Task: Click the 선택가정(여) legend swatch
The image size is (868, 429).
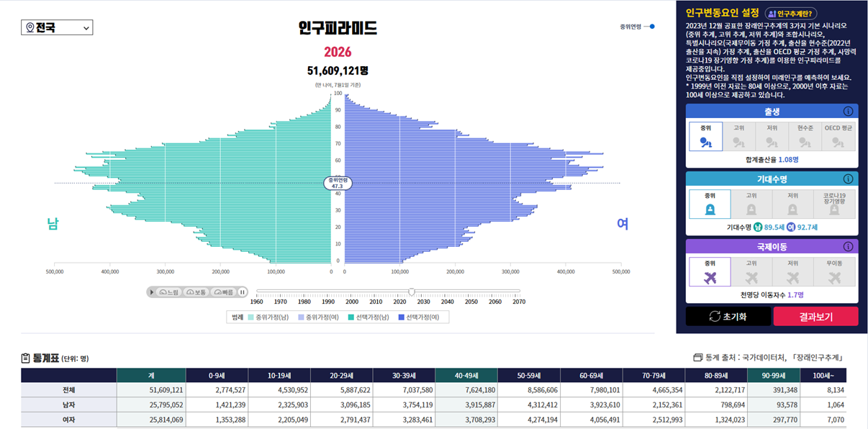Action: 402,317
